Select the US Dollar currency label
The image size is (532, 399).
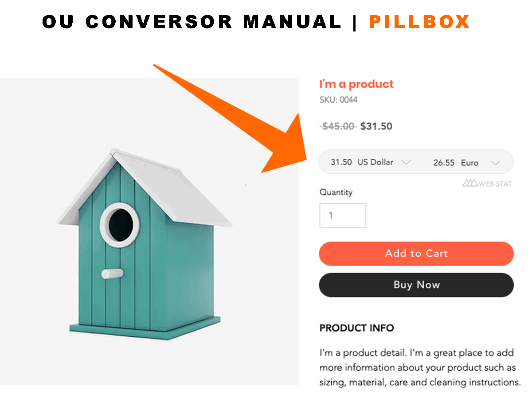click(375, 162)
